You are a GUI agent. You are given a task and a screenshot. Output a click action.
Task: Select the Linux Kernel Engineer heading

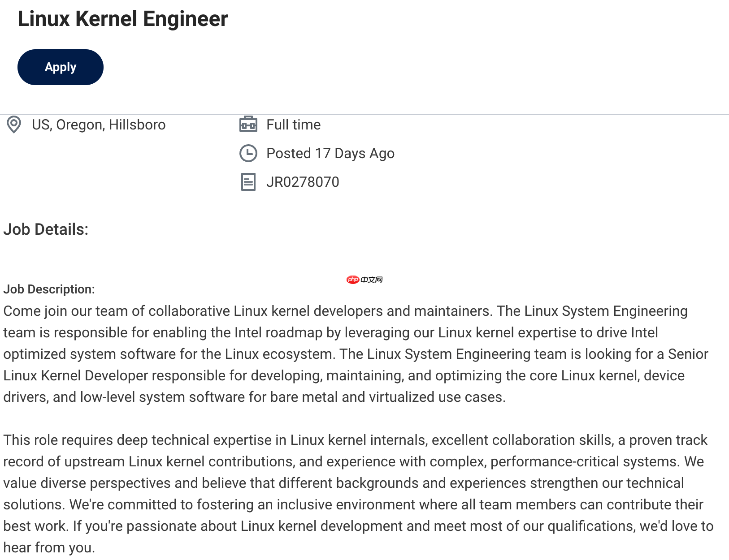coord(122,19)
